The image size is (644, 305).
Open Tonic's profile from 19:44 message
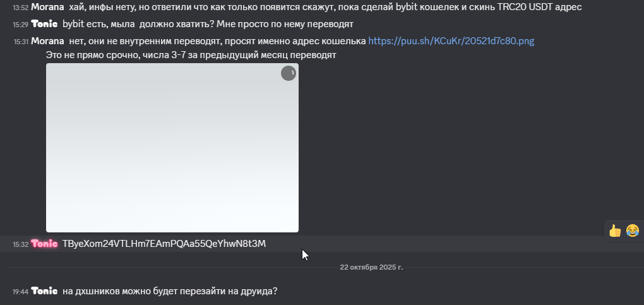click(x=44, y=291)
